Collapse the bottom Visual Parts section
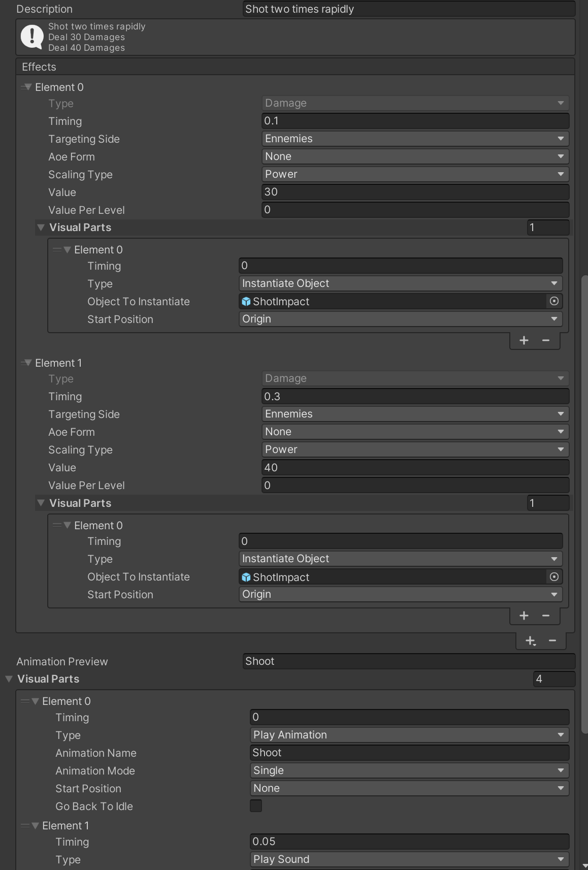The width and height of the screenshot is (588, 870). click(9, 679)
